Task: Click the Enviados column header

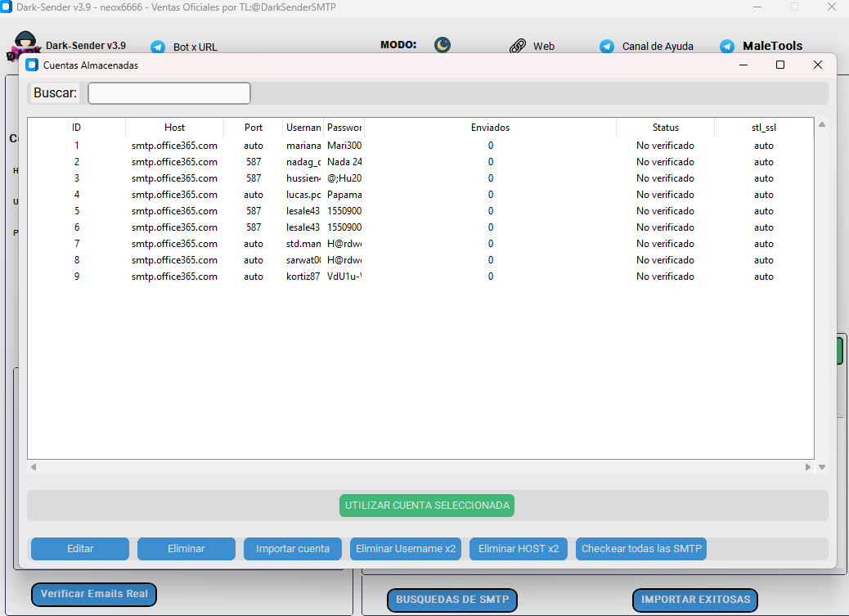Action: (490, 128)
